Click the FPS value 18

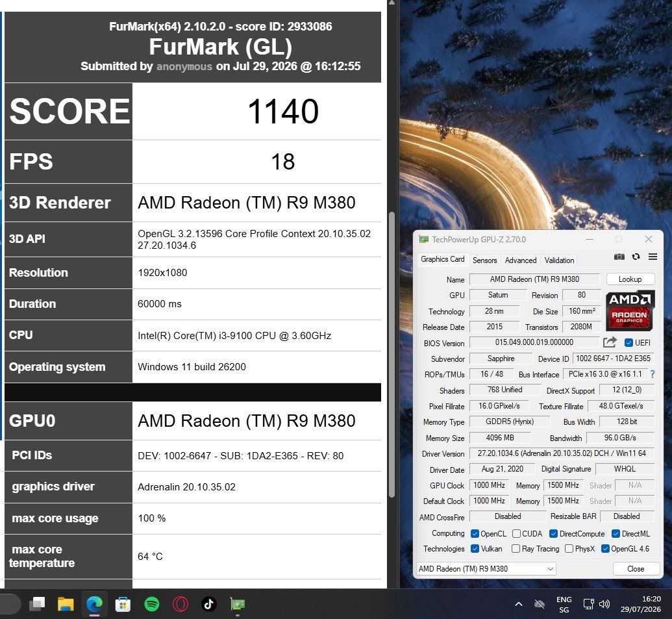point(283,162)
